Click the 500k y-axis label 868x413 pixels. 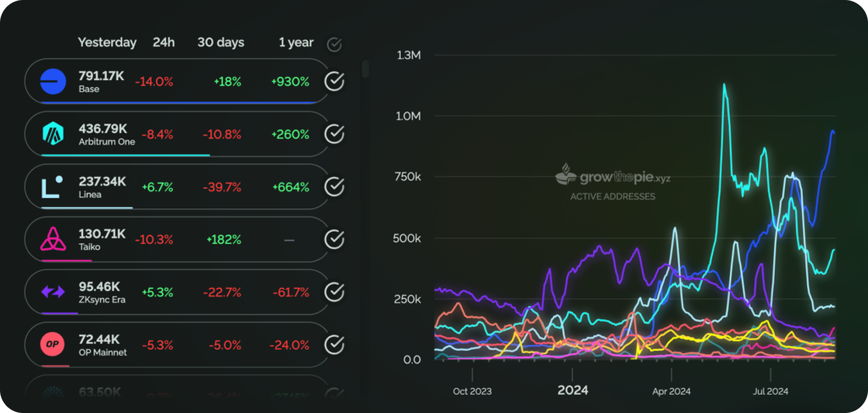(407, 238)
